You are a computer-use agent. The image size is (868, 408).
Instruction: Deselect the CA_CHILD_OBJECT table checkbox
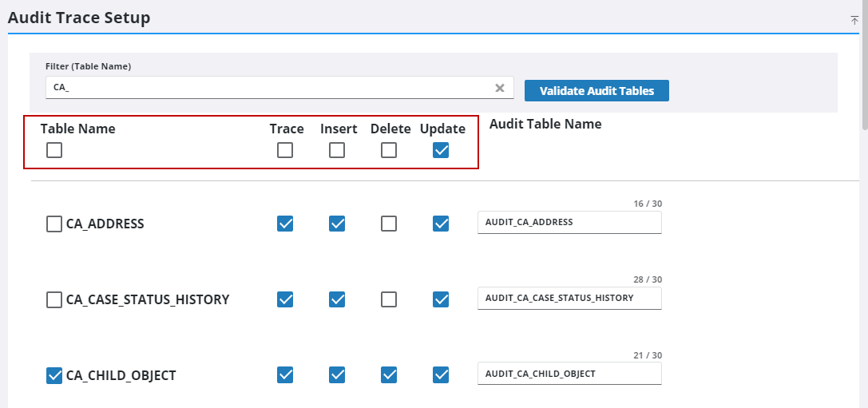tap(54, 375)
